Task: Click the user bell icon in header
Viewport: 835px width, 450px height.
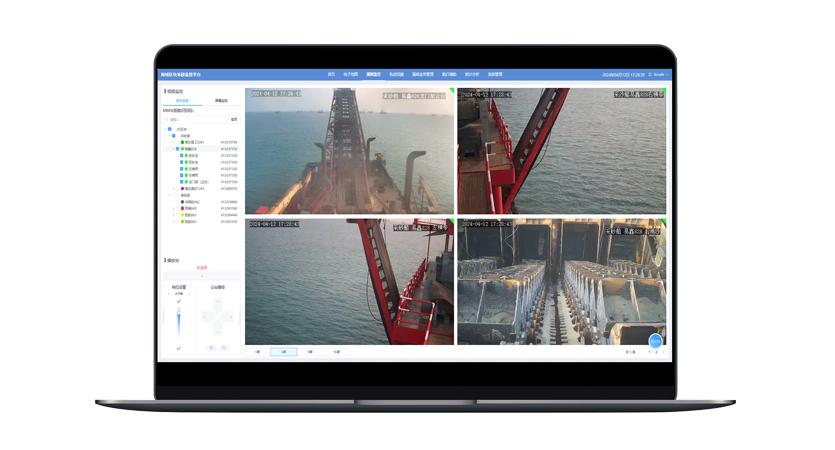Action: (650, 75)
